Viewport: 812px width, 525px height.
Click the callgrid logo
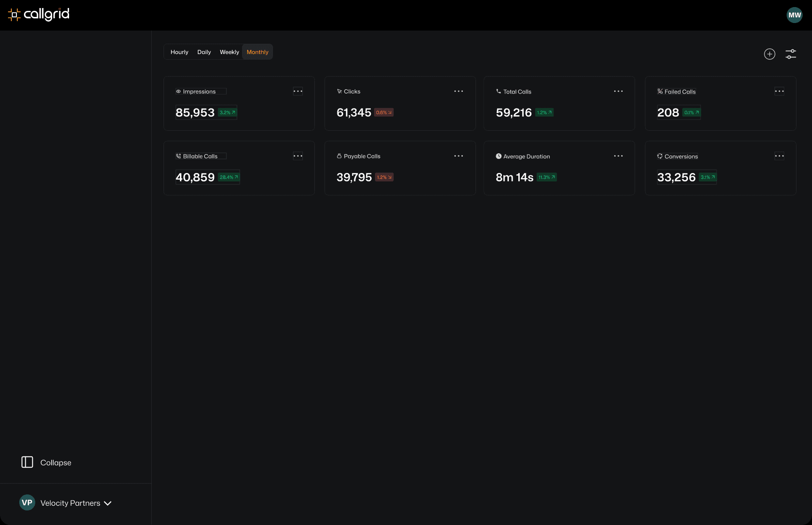[38, 15]
